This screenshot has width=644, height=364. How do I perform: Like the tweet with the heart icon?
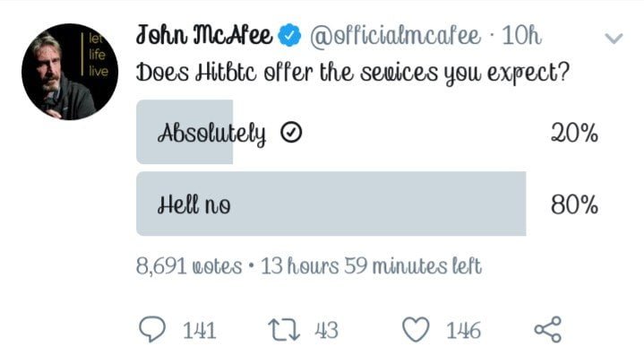coord(415,330)
